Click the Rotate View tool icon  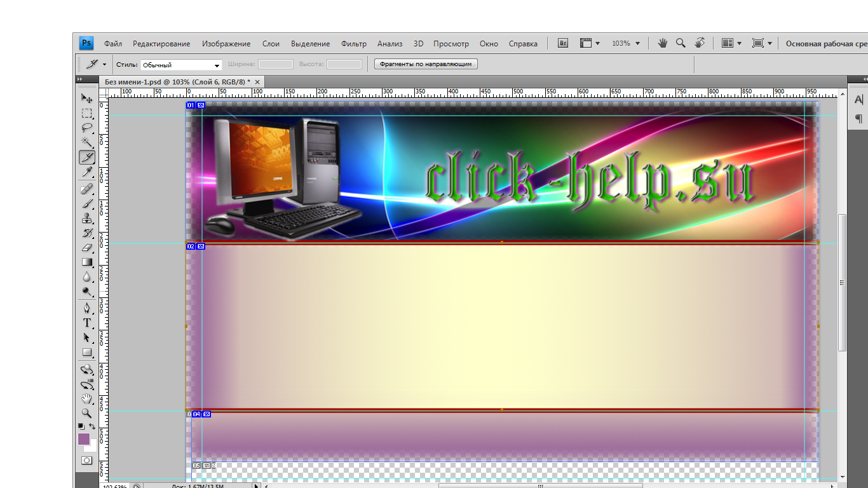click(699, 43)
